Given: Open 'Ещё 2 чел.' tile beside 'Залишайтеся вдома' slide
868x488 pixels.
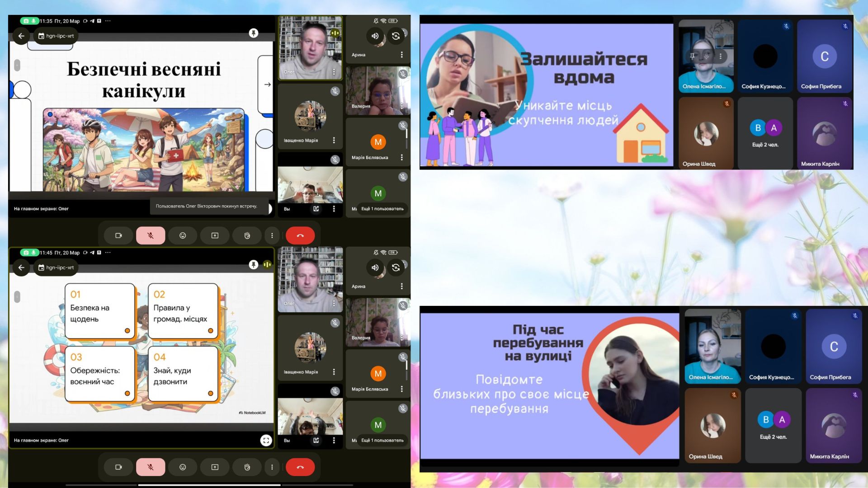Looking at the screenshot, I should click(765, 133).
